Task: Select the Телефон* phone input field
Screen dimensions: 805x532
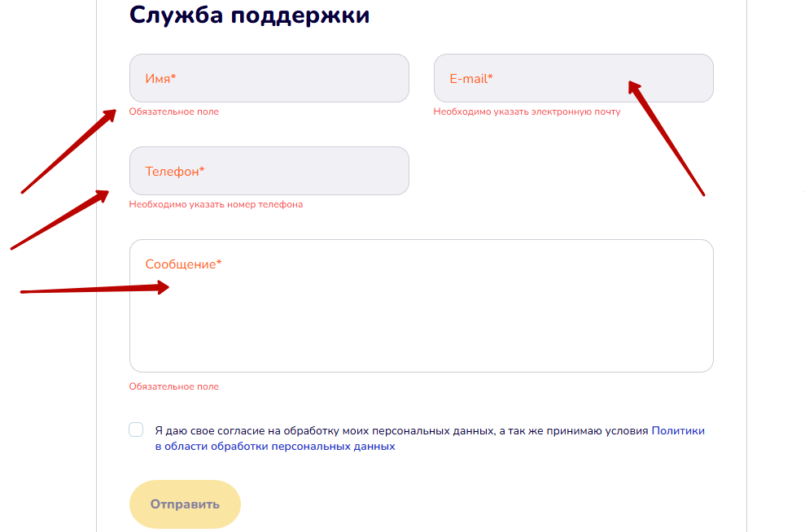Action: [269, 171]
